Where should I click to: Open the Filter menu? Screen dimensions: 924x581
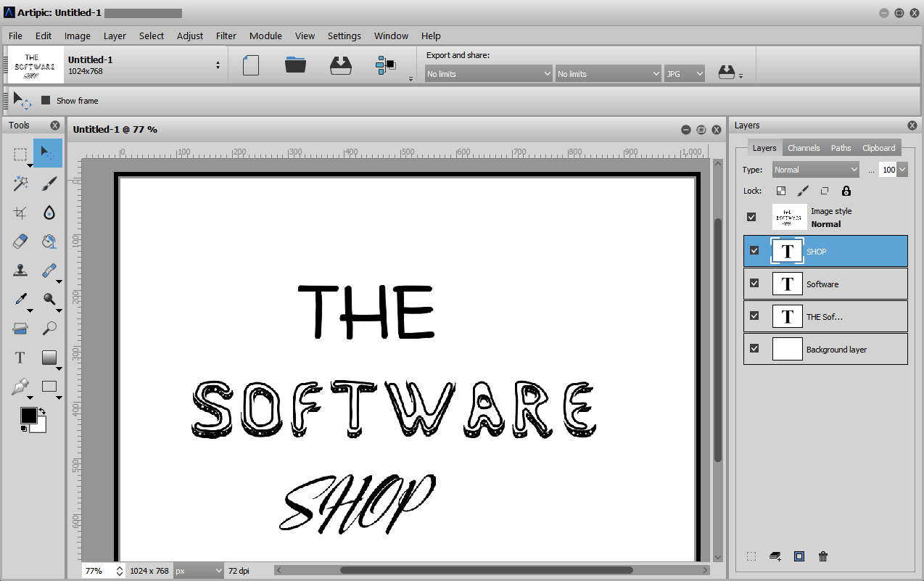pyautogui.click(x=226, y=36)
